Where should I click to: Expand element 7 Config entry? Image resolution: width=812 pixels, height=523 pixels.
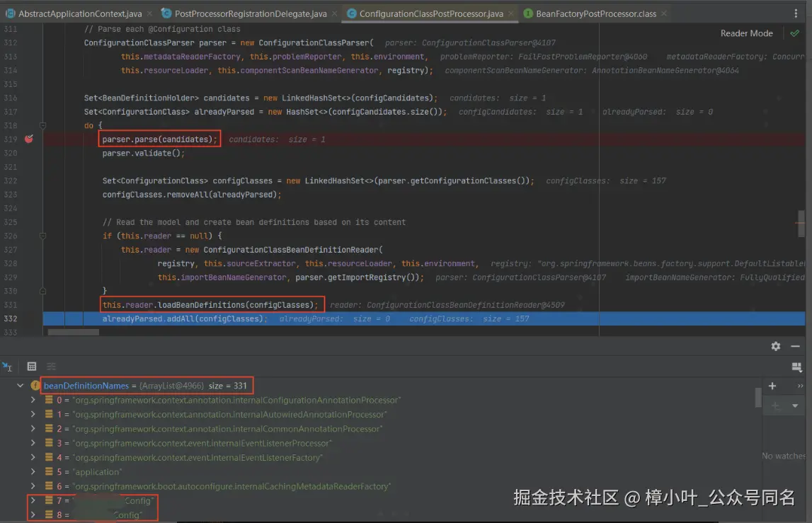pyautogui.click(x=33, y=500)
